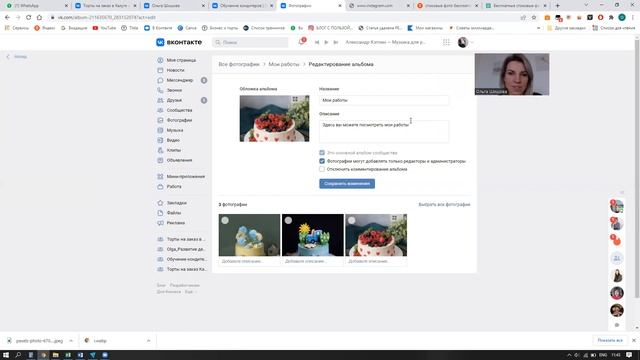Open YouTube bookmark in bookmarks bar
Viewport: 640px width, 360px height.
pyautogui.click(x=104, y=28)
